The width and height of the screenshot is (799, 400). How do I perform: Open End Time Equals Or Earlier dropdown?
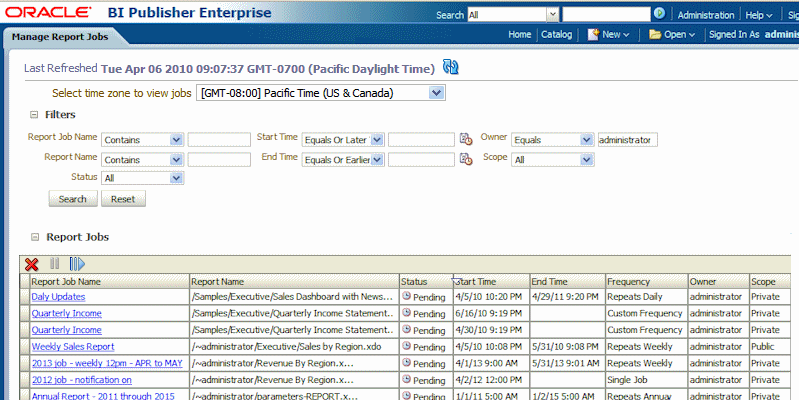377,159
